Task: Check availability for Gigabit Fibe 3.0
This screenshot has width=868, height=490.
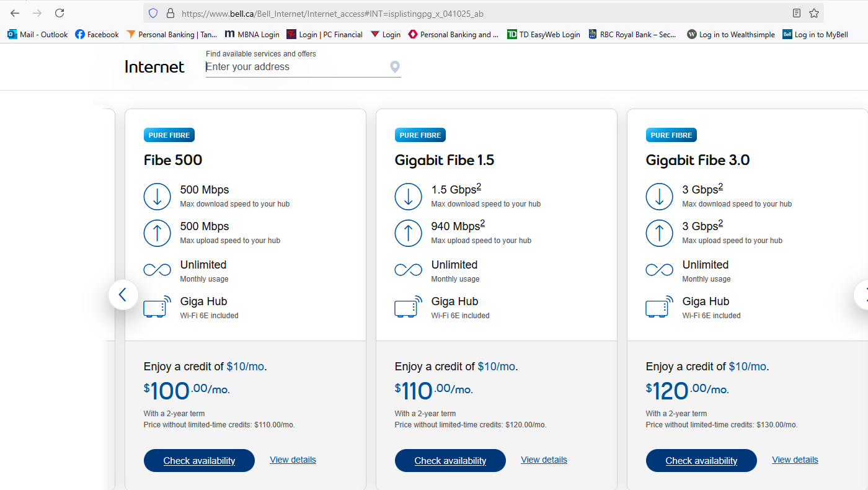Action: (701, 460)
